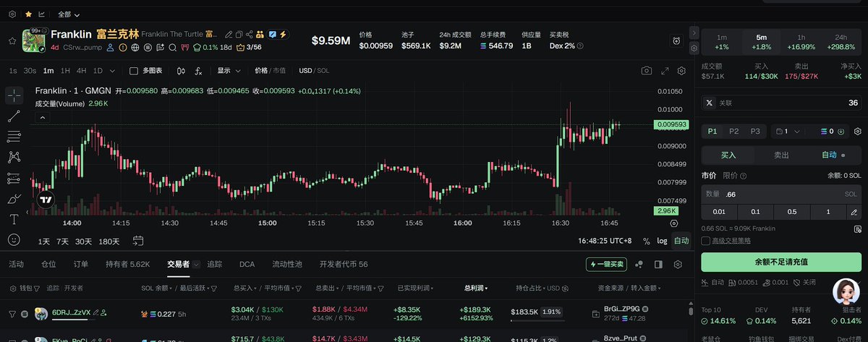Expand the 全部 dropdown
The width and height of the screenshot is (868, 342).
click(69, 14)
